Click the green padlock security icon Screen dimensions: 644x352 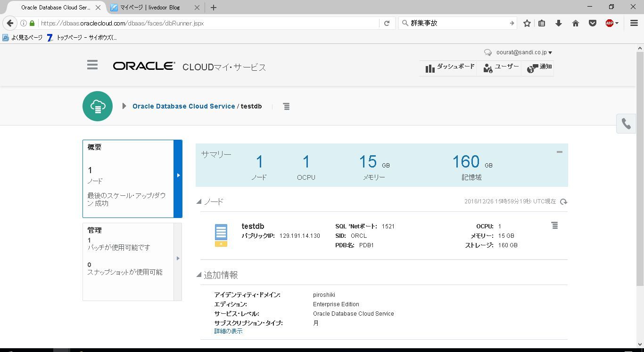[x=32, y=23]
